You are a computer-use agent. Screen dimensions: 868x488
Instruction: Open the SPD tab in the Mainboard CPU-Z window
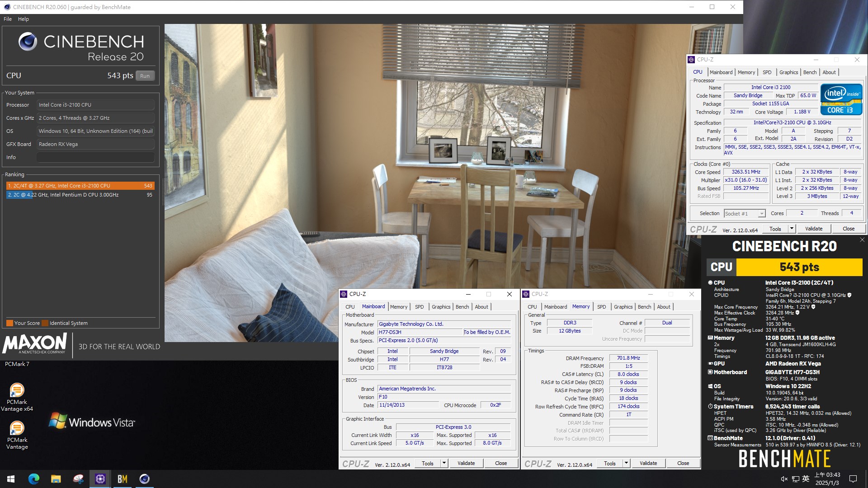click(420, 307)
